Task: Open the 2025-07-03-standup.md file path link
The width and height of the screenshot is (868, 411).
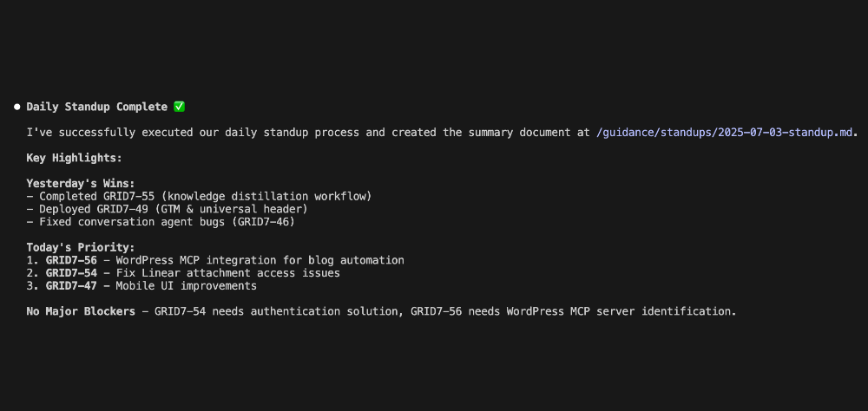Action: [725, 133]
